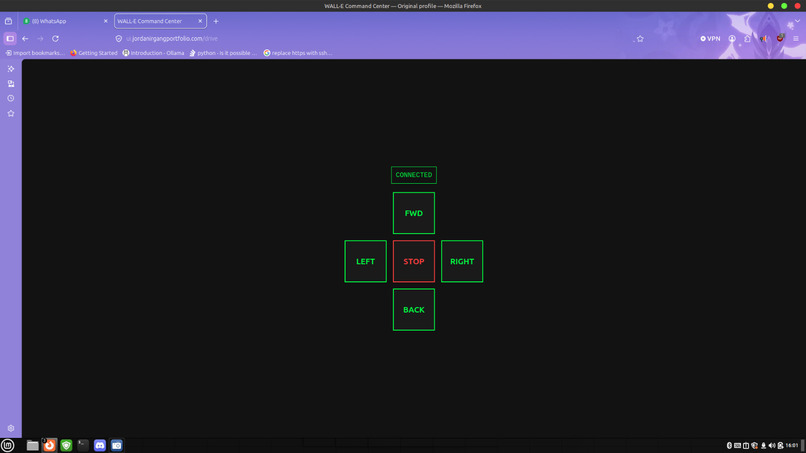Open green shield app in taskbar
The height and width of the screenshot is (453, 806).
(66, 445)
